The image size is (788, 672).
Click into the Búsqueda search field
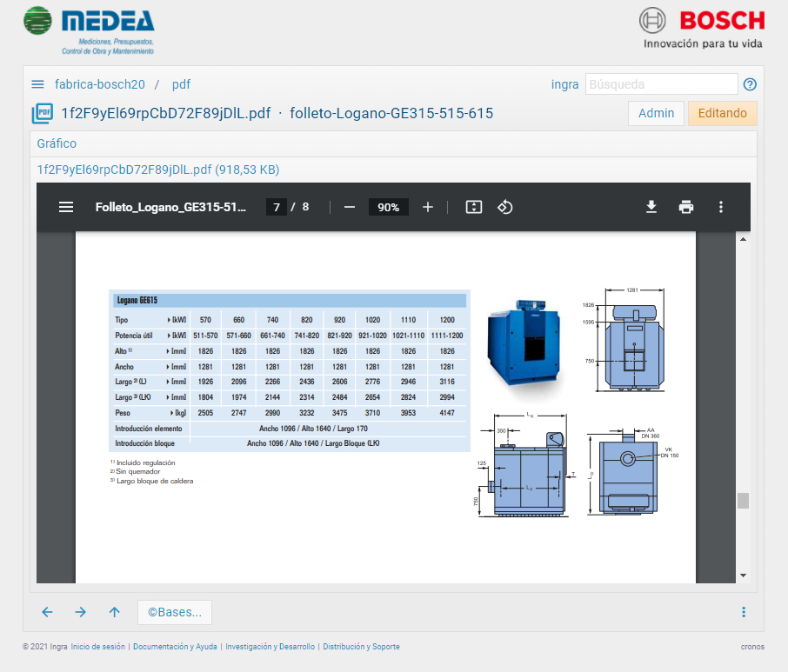tap(661, 84)
